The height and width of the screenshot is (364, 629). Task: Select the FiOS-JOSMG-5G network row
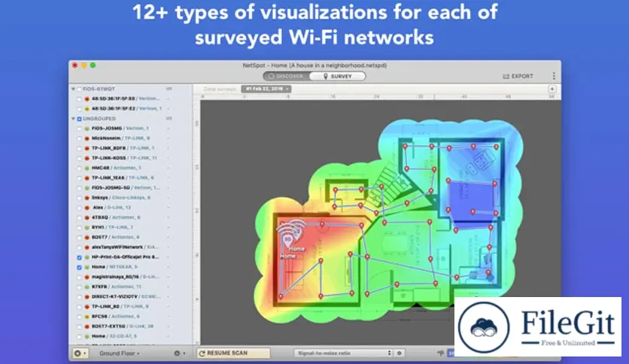130,188
